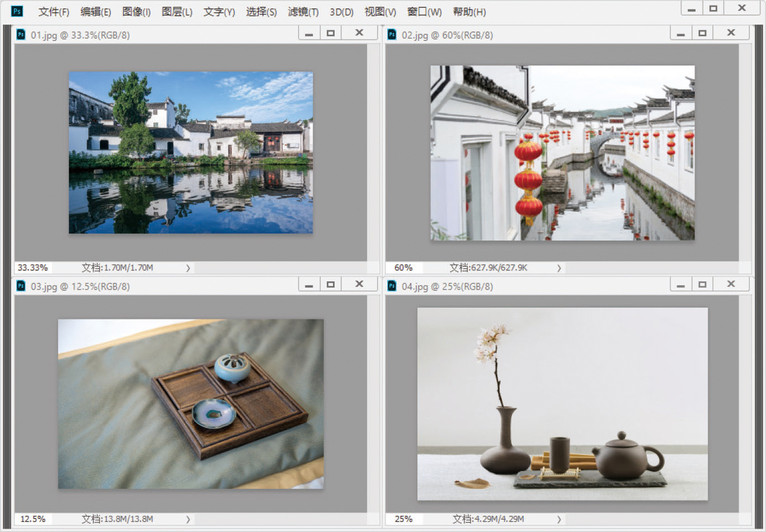Minimize the main Photoshop application window
This screenshot has width=766, height=532.
(x=692, y=8)
